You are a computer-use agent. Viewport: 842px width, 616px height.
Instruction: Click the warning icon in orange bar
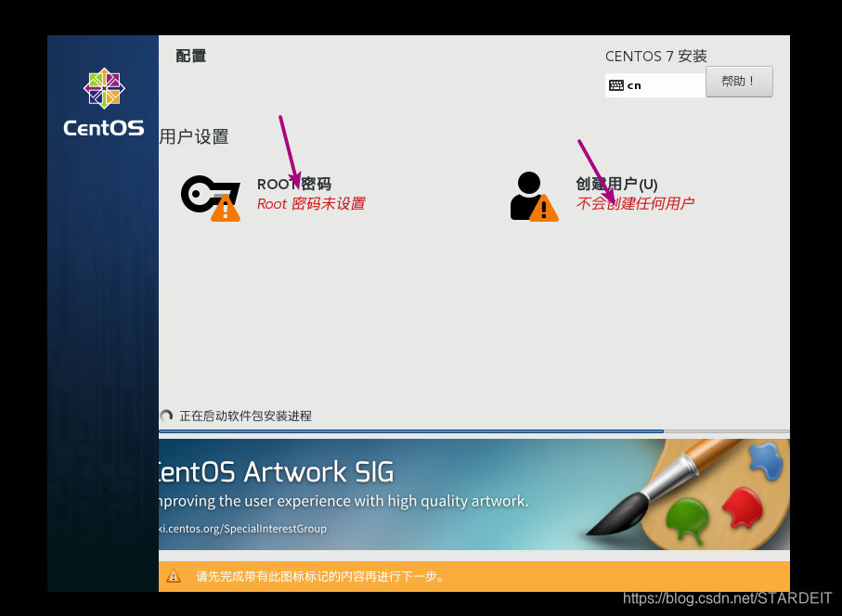click(x=174, y=576)
